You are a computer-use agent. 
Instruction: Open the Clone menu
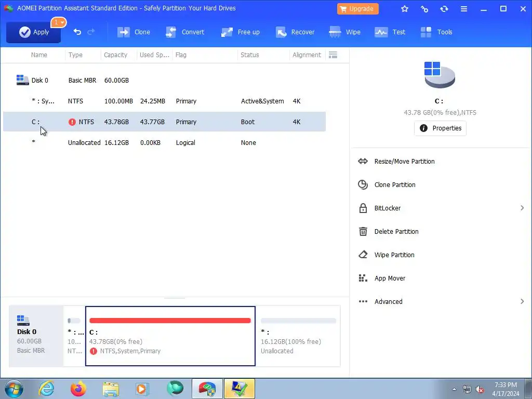pyautogui.click(x=134, y=32)
